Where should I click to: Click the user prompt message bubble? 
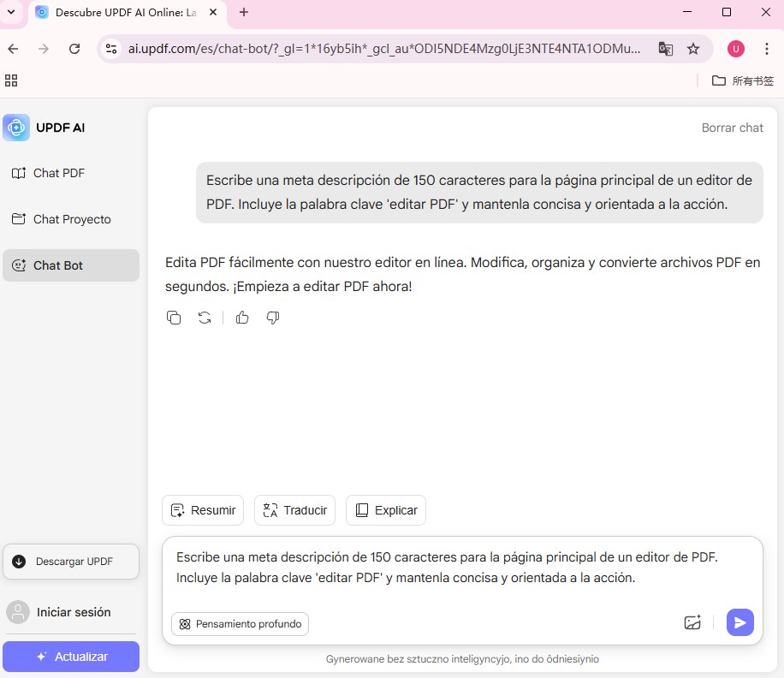[x=479, y=192]
